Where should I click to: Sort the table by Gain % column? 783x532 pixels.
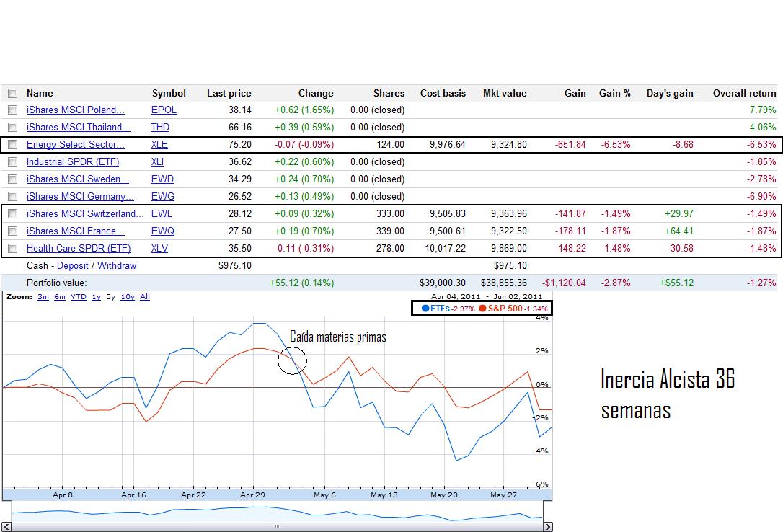point(614,93)
